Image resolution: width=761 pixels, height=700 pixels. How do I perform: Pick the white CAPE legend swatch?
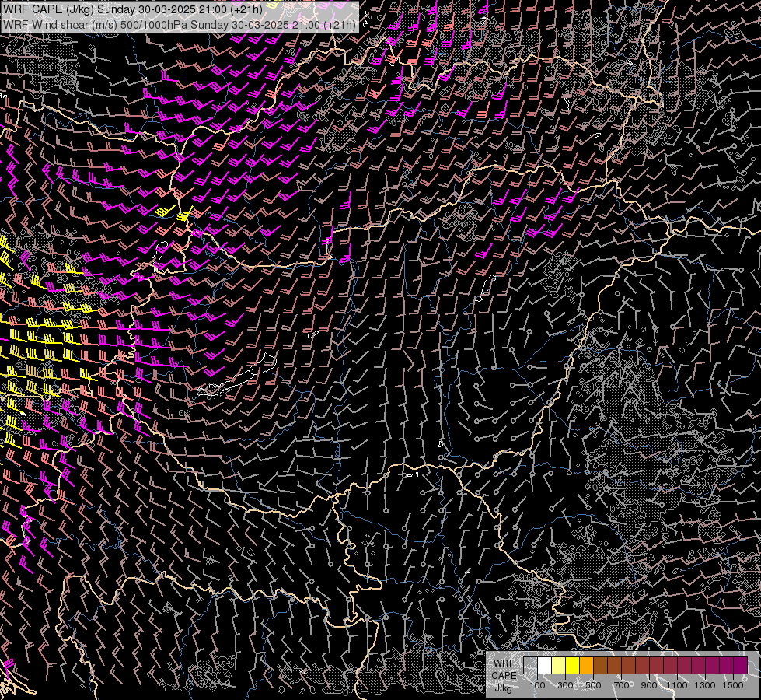(545, 665)
